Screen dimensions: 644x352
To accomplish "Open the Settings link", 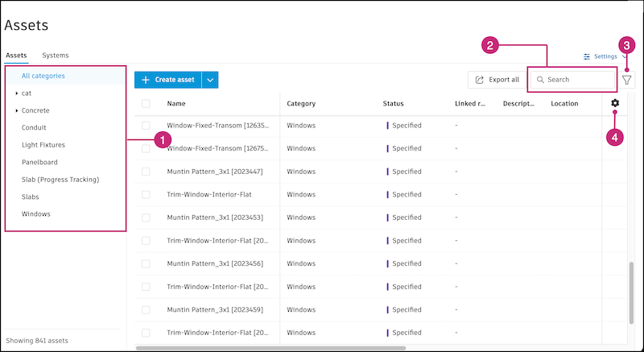I will coord(605,56).
